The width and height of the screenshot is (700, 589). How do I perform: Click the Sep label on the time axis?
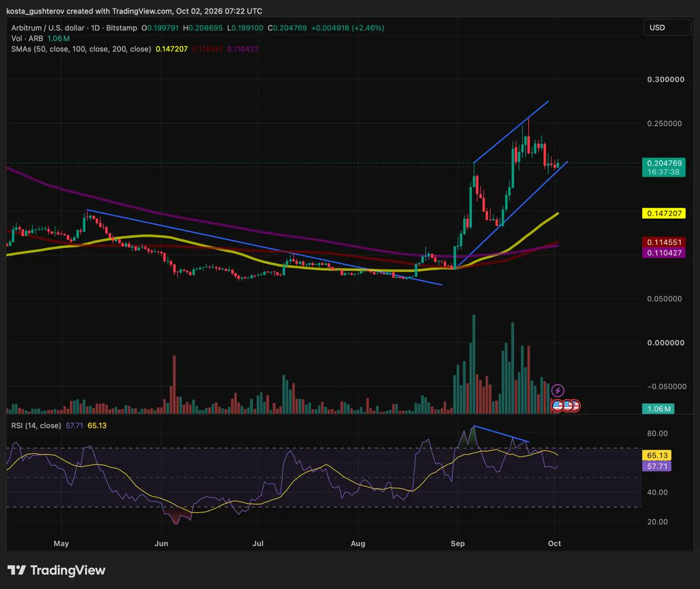pos(458,543)
